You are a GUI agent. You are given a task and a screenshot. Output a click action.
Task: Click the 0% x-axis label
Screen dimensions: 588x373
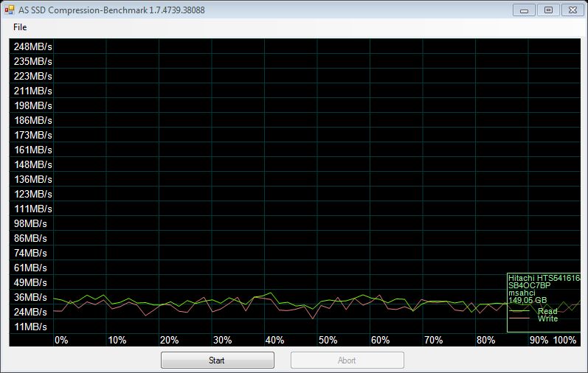pyautogui.click(x=61, y=340)
